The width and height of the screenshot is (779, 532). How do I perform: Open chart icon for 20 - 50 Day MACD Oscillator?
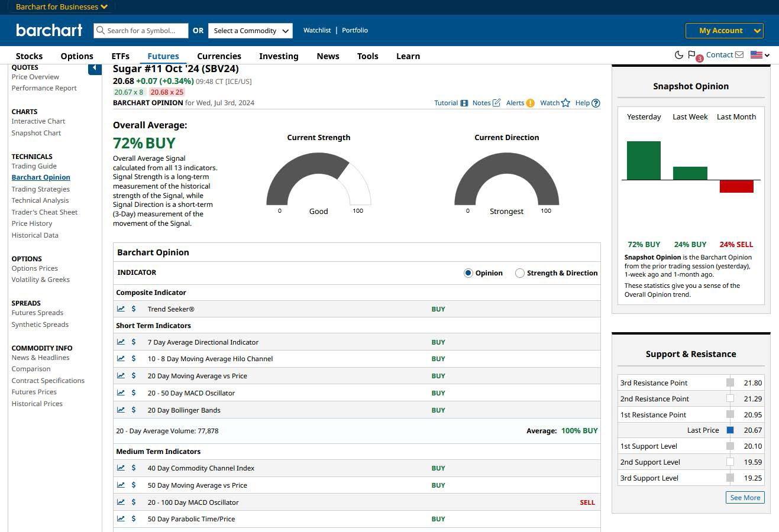[121, 392]
